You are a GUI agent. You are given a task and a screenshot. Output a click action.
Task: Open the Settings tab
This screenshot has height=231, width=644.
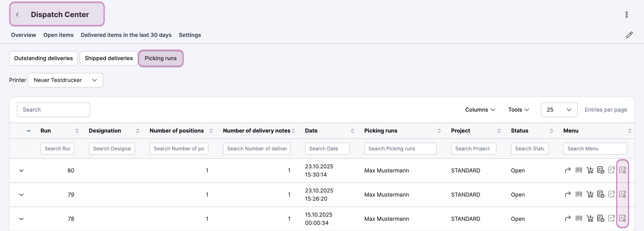pyautogui.click(x=190, y=35)
